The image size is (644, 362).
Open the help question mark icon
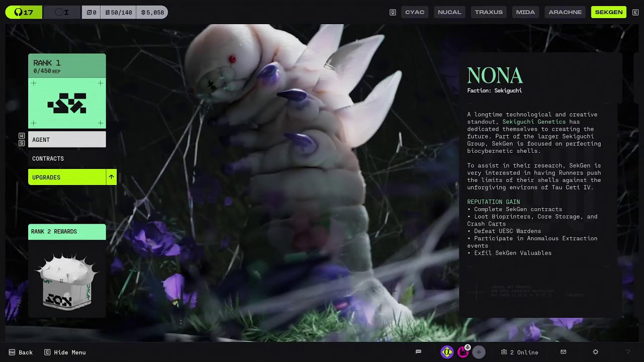627,352
